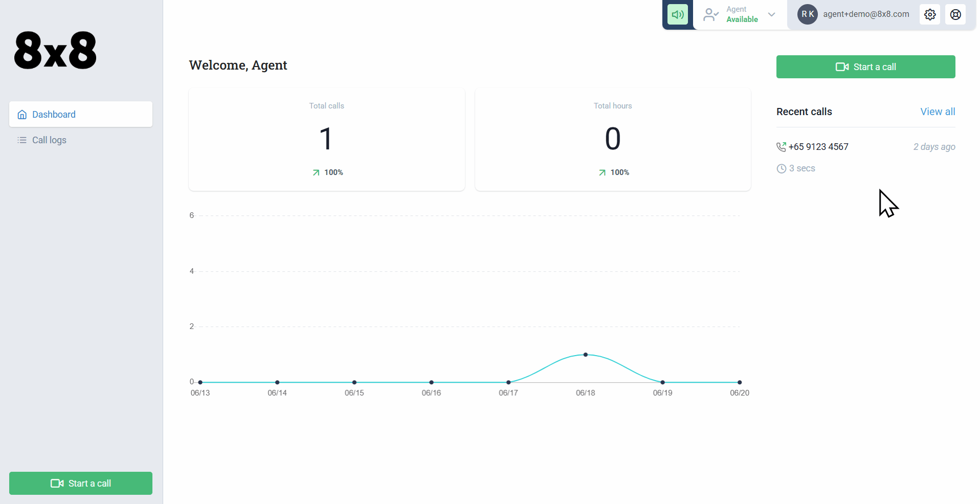Click the Total hours card
This screenshot has width=980, height=504.
tap(612, 139)
